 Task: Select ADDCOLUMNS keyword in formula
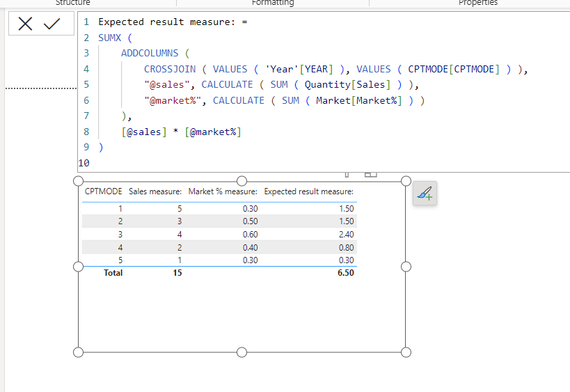click(x=150, y=53)
